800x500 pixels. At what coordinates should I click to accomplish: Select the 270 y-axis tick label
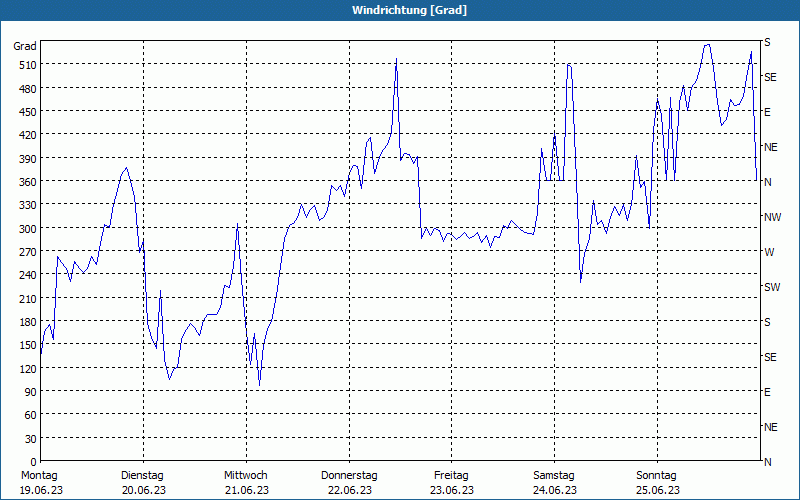point(25,251)
